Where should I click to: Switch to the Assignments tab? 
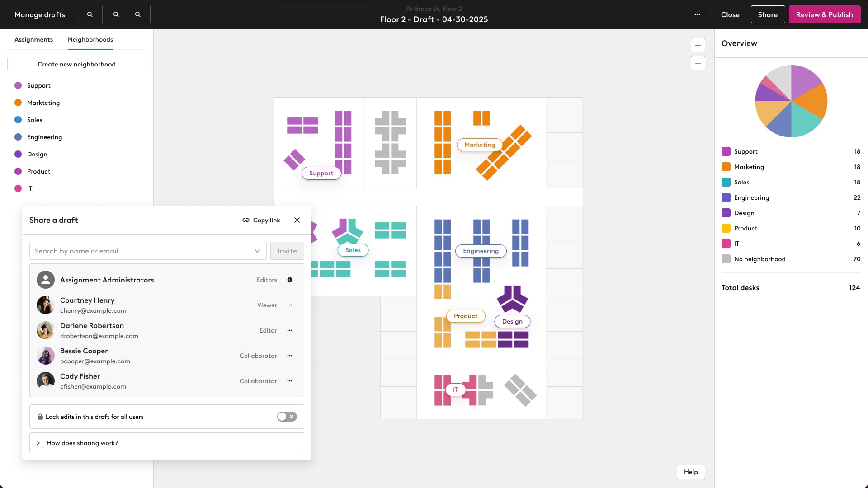(33, 39)
